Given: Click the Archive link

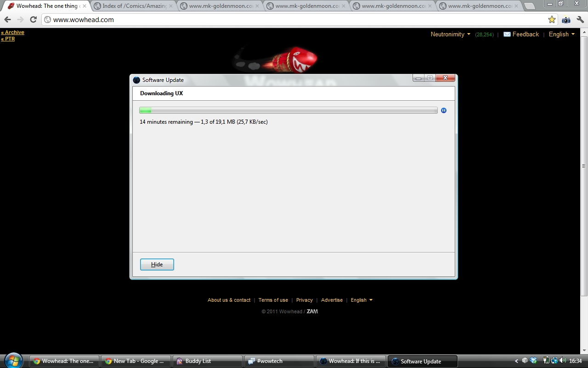Looking at the screenshot, I should [x=13, y=32].
